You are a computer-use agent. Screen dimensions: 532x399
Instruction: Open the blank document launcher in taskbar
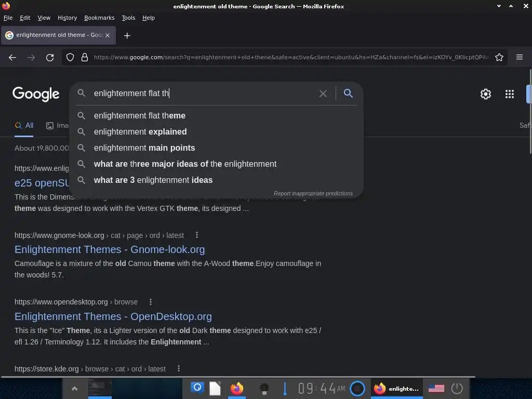click(215, 389)
